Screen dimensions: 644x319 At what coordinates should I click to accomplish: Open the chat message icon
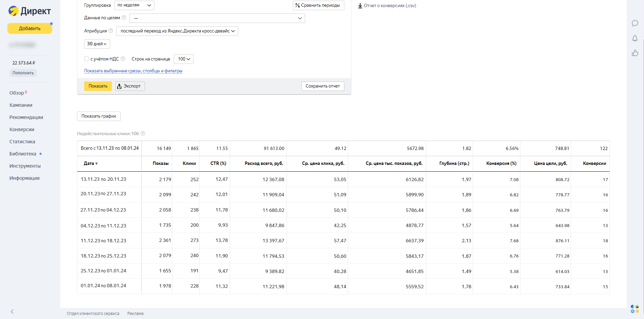pos(635,23)
